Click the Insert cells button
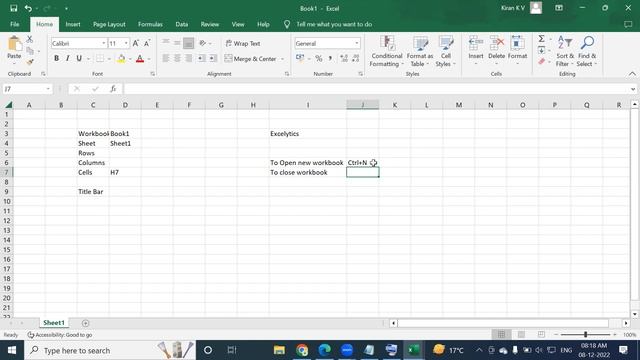 coord(476,51)
